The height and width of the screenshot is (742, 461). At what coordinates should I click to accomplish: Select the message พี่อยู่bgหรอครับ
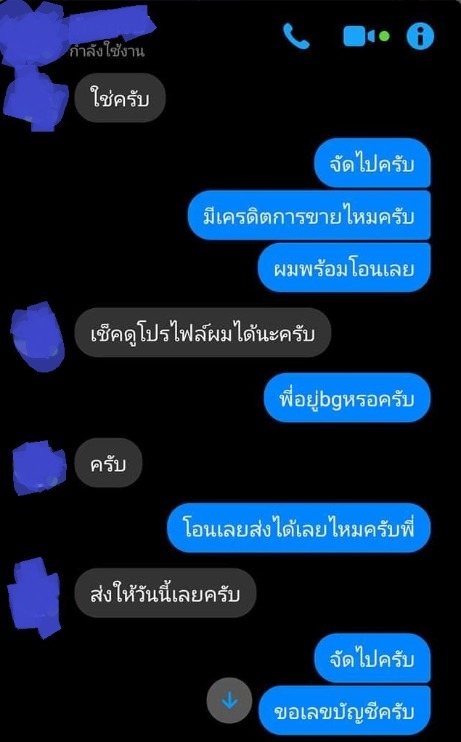347,398
